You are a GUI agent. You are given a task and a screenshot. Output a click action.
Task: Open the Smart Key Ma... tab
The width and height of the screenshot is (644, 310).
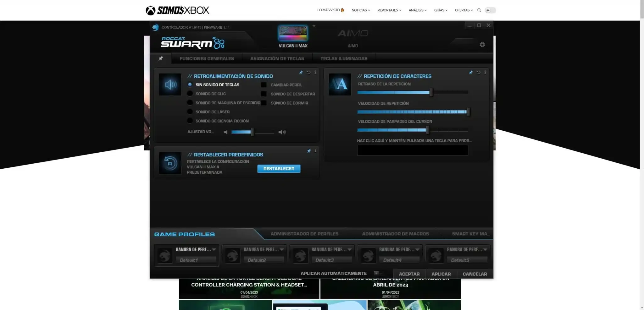pyautogui.click(x=471, y=234)
